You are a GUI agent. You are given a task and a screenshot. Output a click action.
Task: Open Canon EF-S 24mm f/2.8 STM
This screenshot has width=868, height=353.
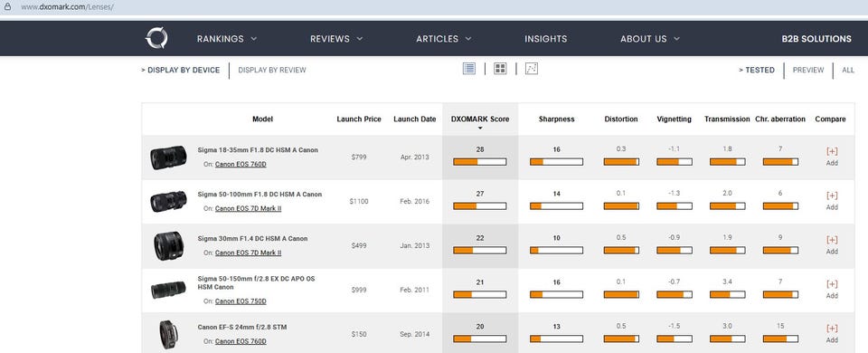pos(242,328)
